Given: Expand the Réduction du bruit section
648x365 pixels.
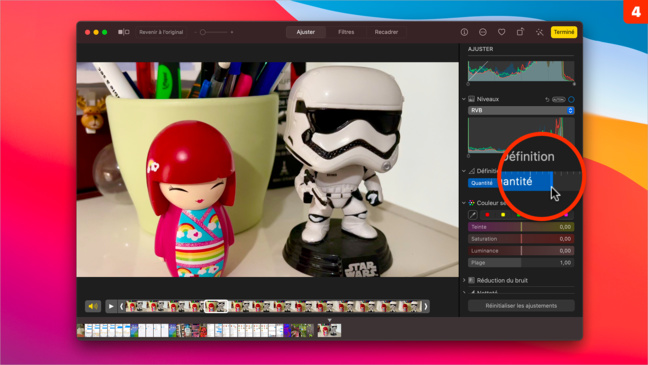Looking at the screenshot, I should click(x=464, y=280).
